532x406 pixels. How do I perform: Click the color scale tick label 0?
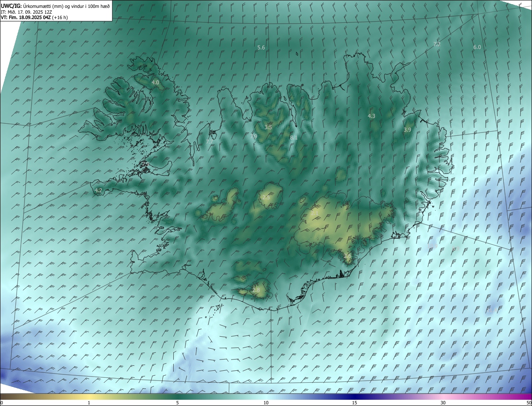point(2,403)
